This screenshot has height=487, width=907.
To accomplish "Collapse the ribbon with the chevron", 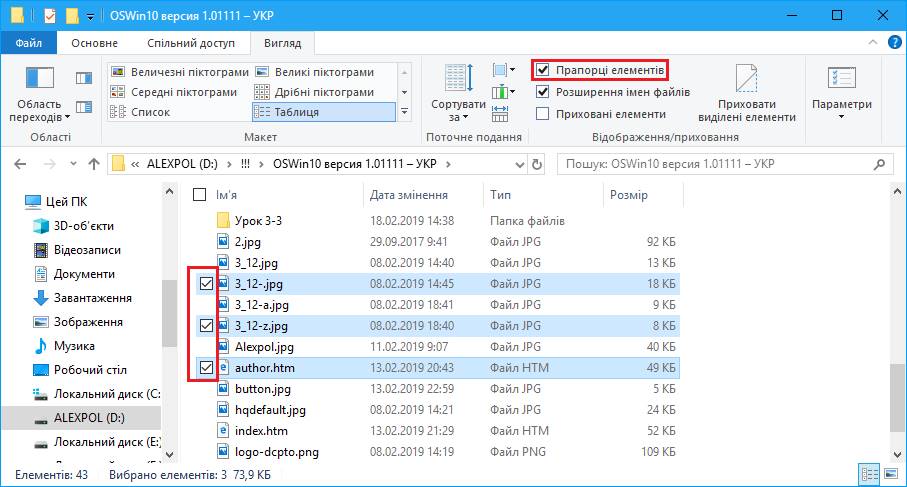I will point(873,42).
